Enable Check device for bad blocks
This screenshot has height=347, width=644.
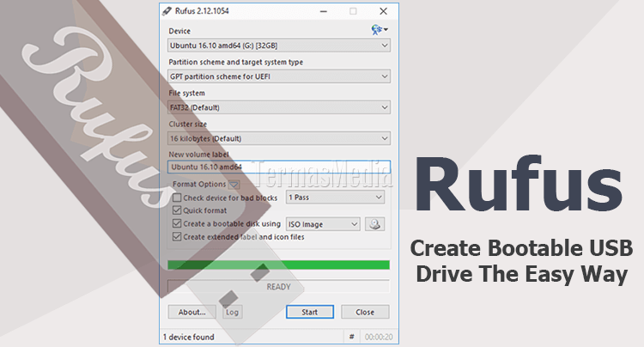177,198
